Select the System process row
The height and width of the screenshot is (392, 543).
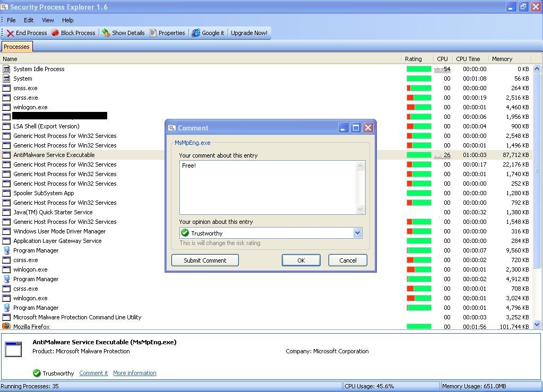pos(266,79)
